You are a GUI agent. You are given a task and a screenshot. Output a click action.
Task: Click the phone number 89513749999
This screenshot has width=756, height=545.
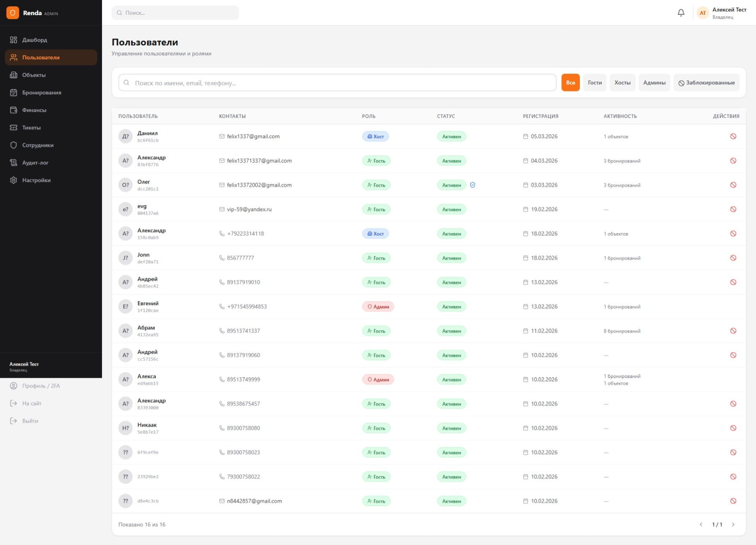pos(244,379)
